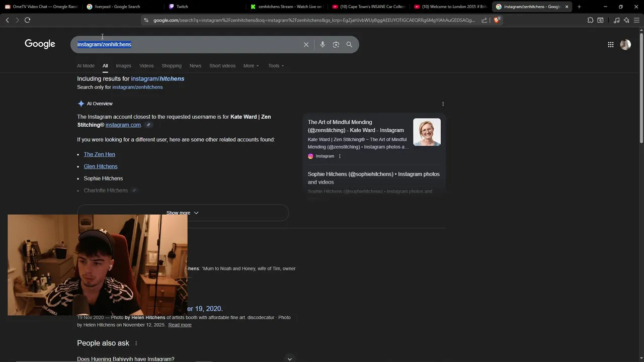Open the Tools dropdown
This screenshot has height=362, width=644.
tap(276, 66)
